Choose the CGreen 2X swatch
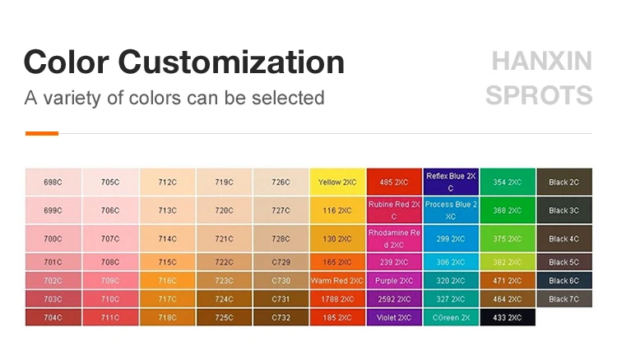The height and width of the screenshot is (364, 617). [x=451, y=317]
